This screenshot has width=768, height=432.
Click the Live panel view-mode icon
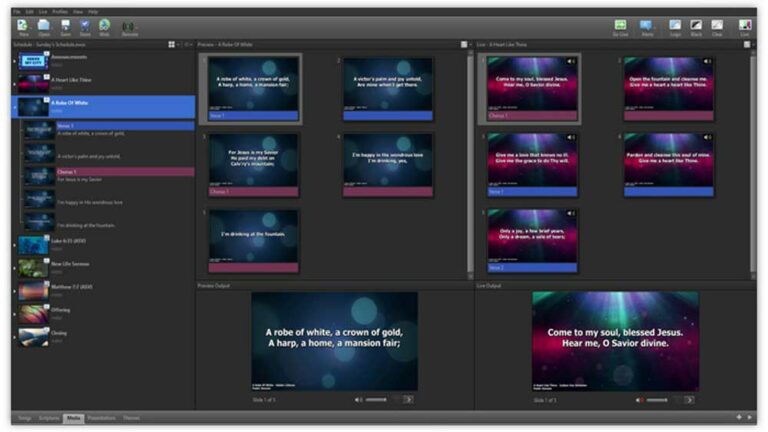(747, 45)
